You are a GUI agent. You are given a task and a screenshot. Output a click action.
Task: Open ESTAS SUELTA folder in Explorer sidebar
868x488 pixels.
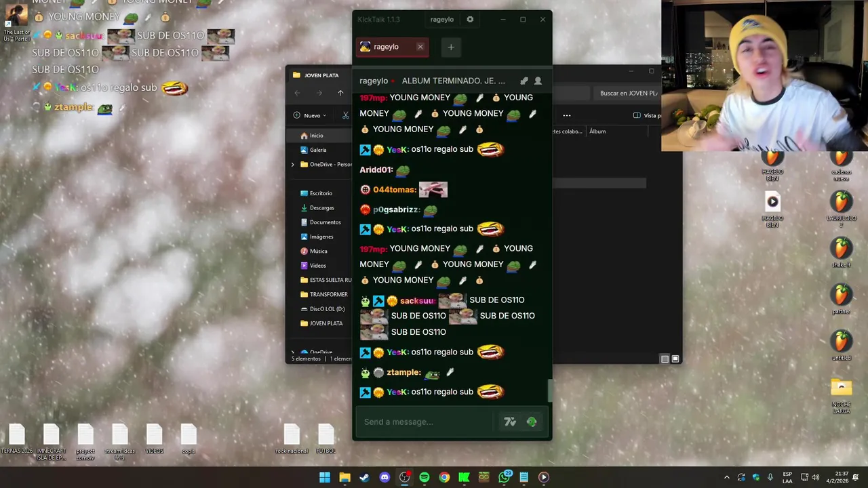click(x=325, y=280)
